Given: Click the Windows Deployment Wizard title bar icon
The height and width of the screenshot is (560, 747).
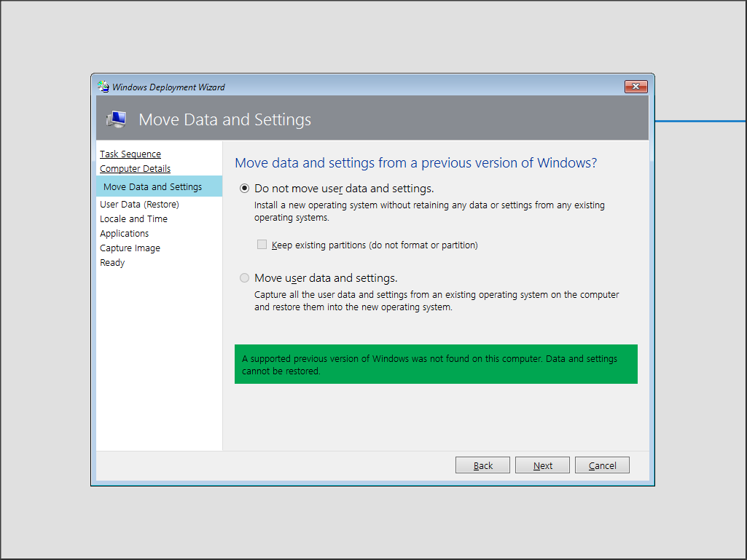Looking at the screenshot, I should point(103,87).
